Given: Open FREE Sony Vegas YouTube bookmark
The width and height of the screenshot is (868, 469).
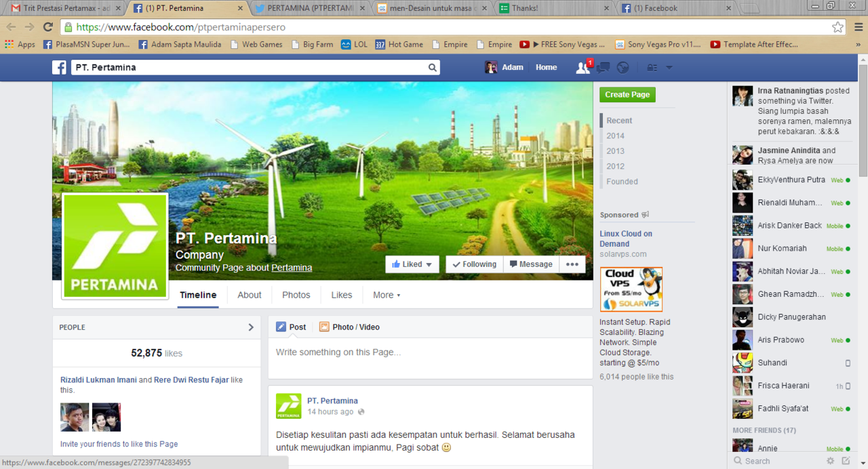Looking at the screenshot, I should [x=563, y=45].
